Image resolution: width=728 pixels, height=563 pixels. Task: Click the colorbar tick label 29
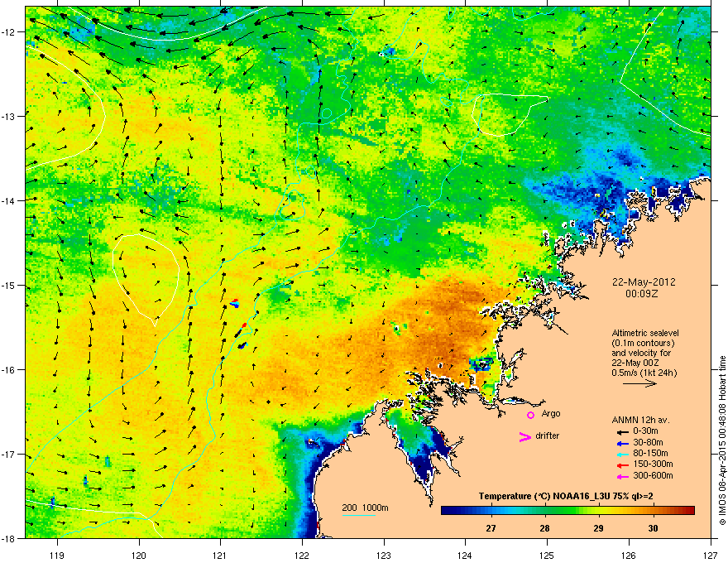(x=598, y=528)
